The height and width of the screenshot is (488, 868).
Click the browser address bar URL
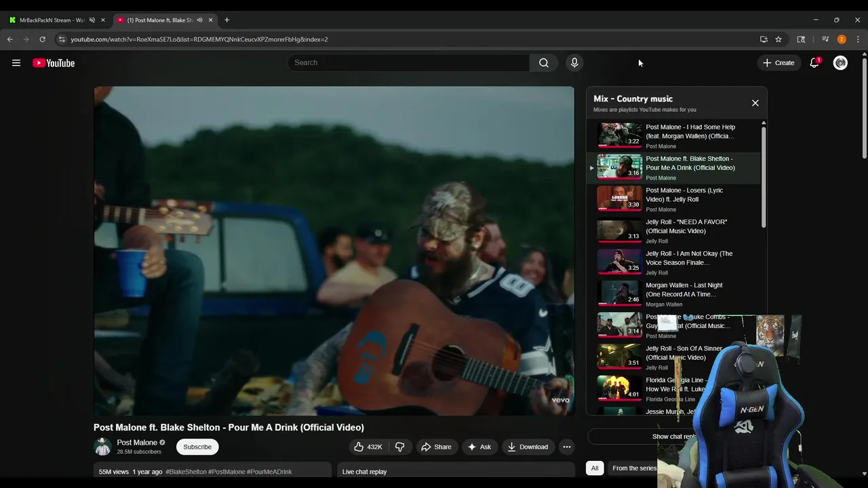click(x=199, y=39)
